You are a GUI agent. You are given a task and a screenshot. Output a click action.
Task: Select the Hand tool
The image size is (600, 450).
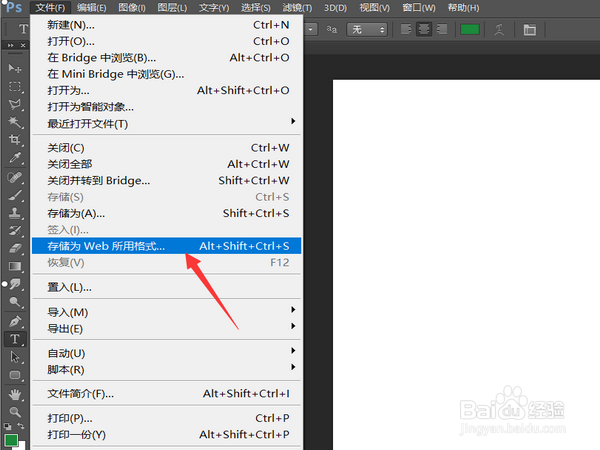15,394
